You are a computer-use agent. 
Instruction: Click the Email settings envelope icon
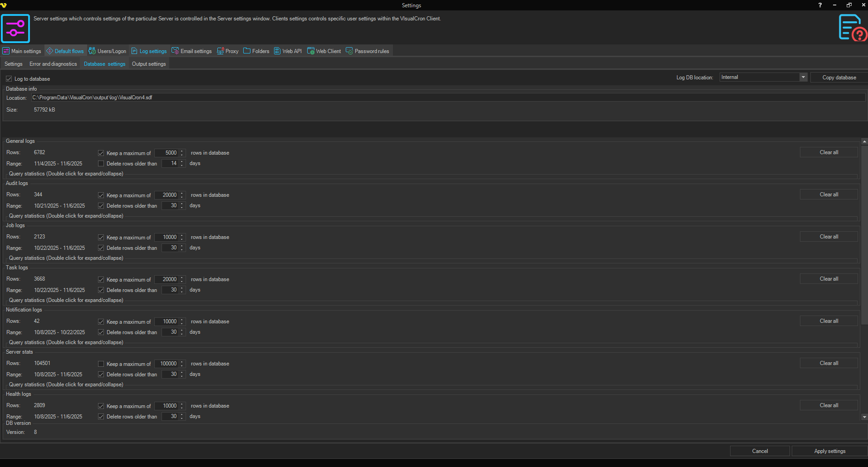click(175, 51)
